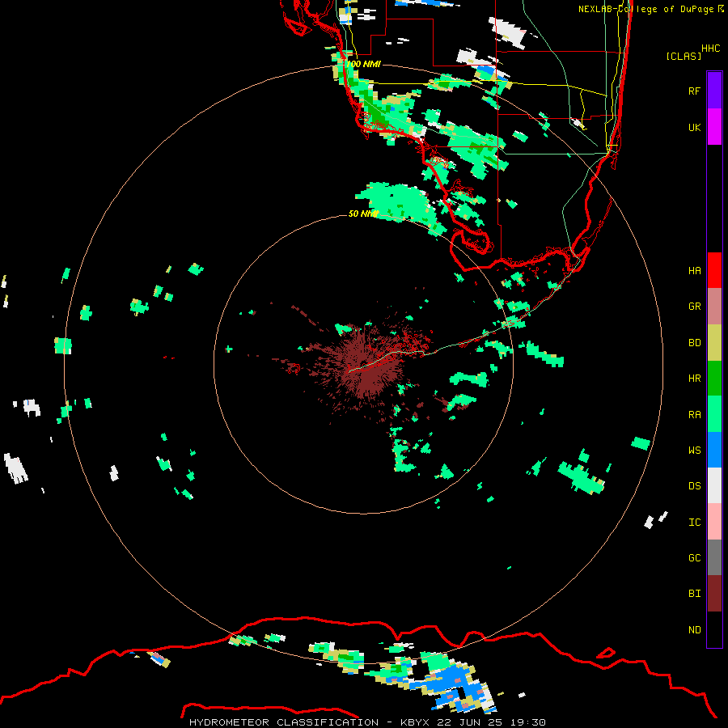Click the UK legend label
This screenshot has width=728, height=728.
[x=694, y=127]
